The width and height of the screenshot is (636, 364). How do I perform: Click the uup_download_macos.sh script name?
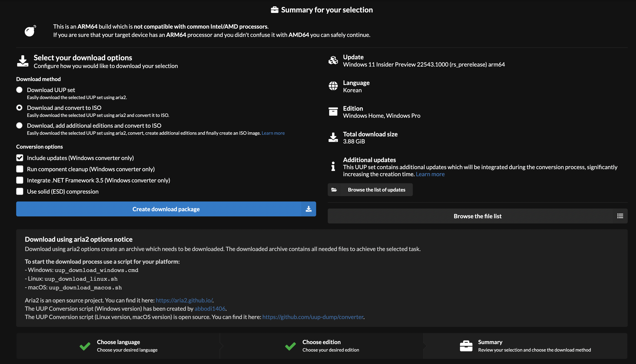(x=85, y=288)
